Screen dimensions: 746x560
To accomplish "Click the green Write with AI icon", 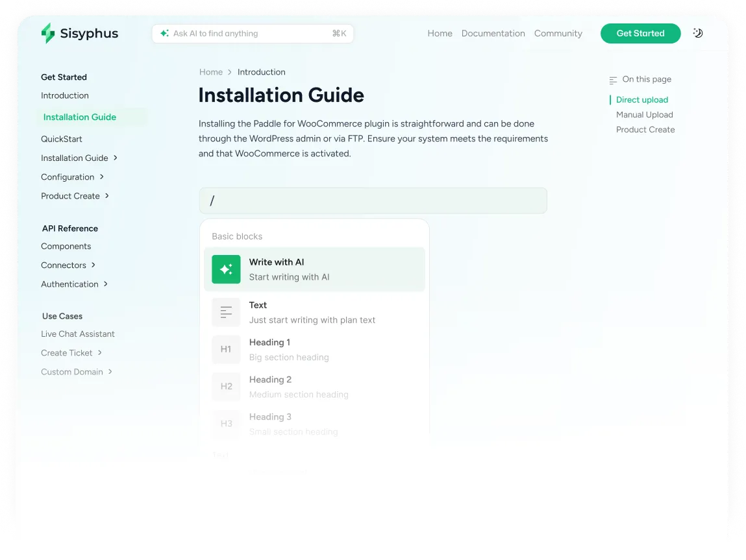I will click(226, 269).
